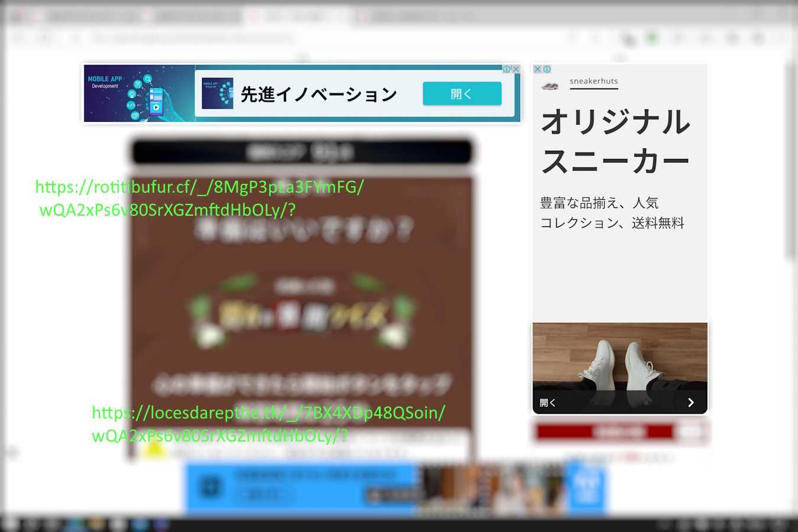Click 開く label at bottom of sneaker ad

(x=548, y=403)
